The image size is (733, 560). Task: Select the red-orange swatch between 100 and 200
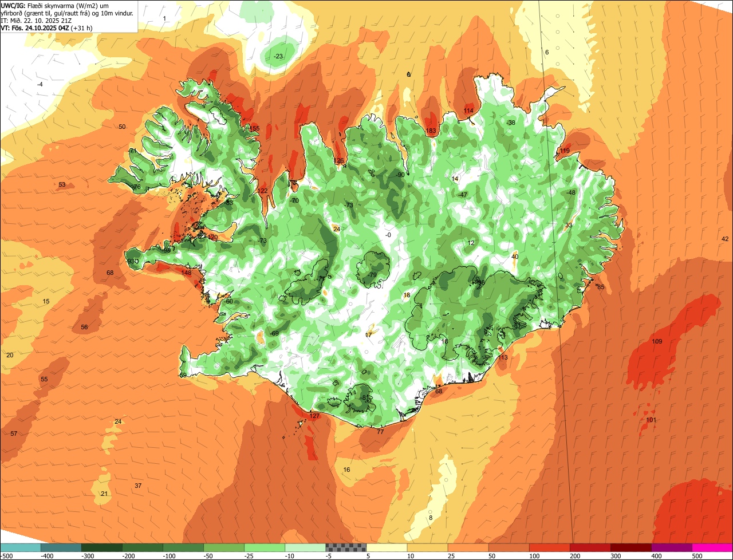click(550, 547)
